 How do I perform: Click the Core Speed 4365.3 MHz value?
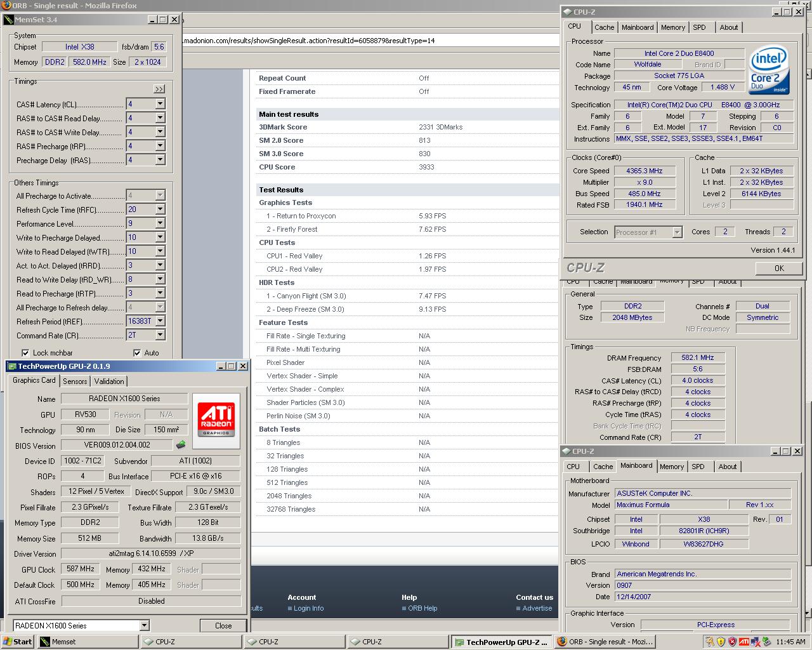click(x=644, y=171)
